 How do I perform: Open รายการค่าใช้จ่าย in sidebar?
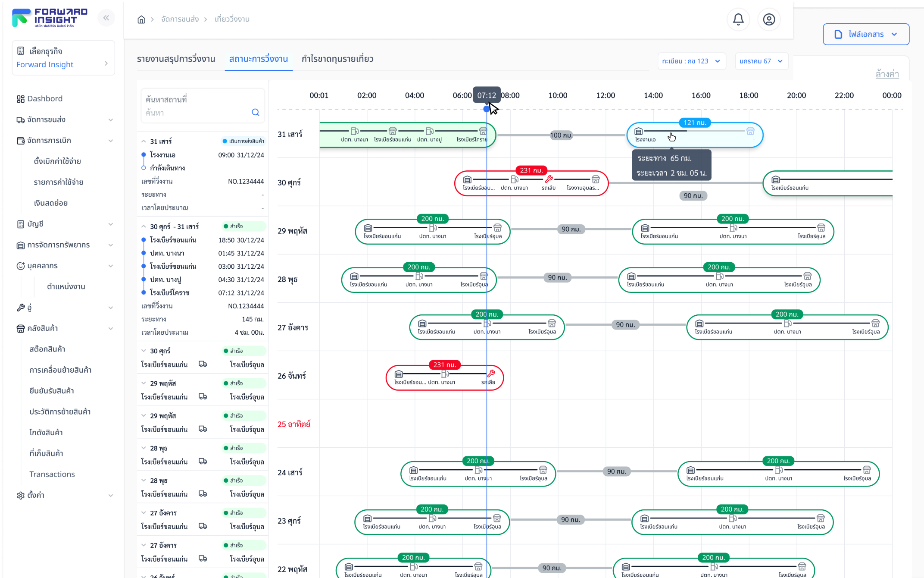(x=59, y=182)
